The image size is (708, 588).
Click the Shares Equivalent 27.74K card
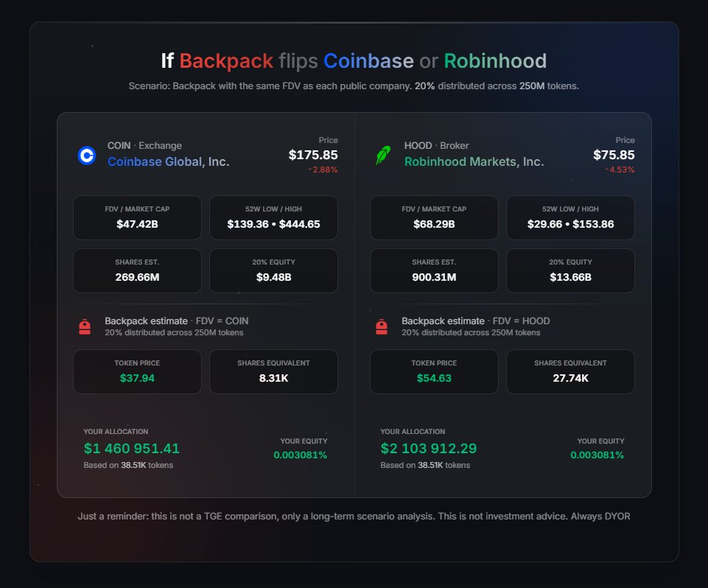570,371
